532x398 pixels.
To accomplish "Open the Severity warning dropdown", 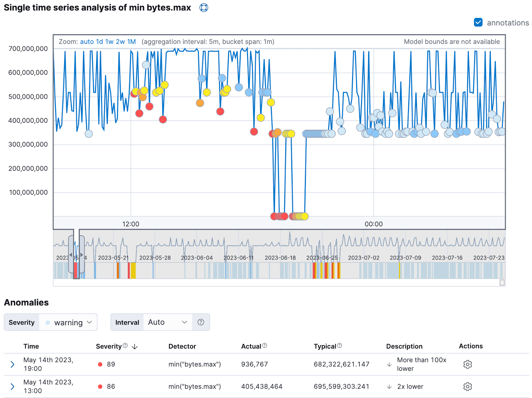I will click(68, 322).
